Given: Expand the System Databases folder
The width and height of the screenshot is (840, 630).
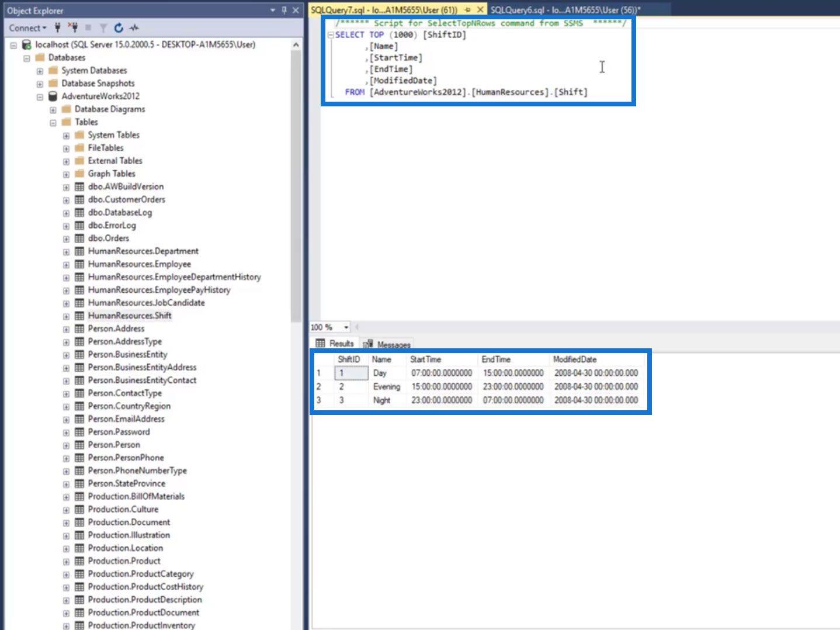Looking at the screenshot, I should pos(40,71).
